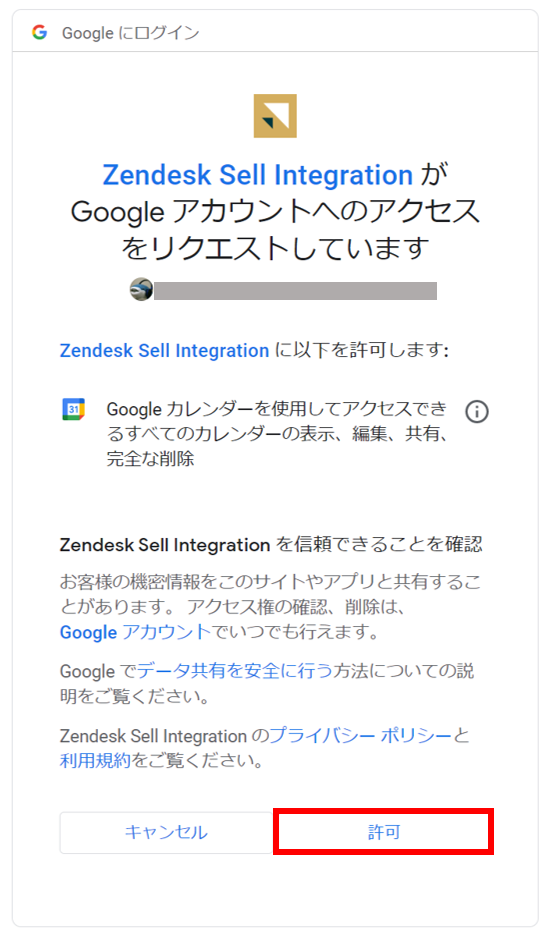Click the お客様の機密情報 paragraph text
Image resolution: width=550 pixels, height=940 pixels.
(271, 607)
